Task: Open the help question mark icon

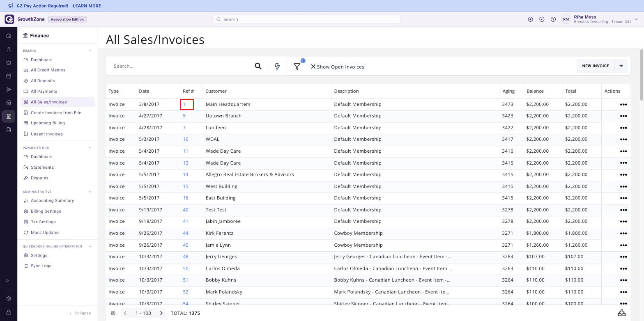Action: pyautogui.click(x=553, y=19)
